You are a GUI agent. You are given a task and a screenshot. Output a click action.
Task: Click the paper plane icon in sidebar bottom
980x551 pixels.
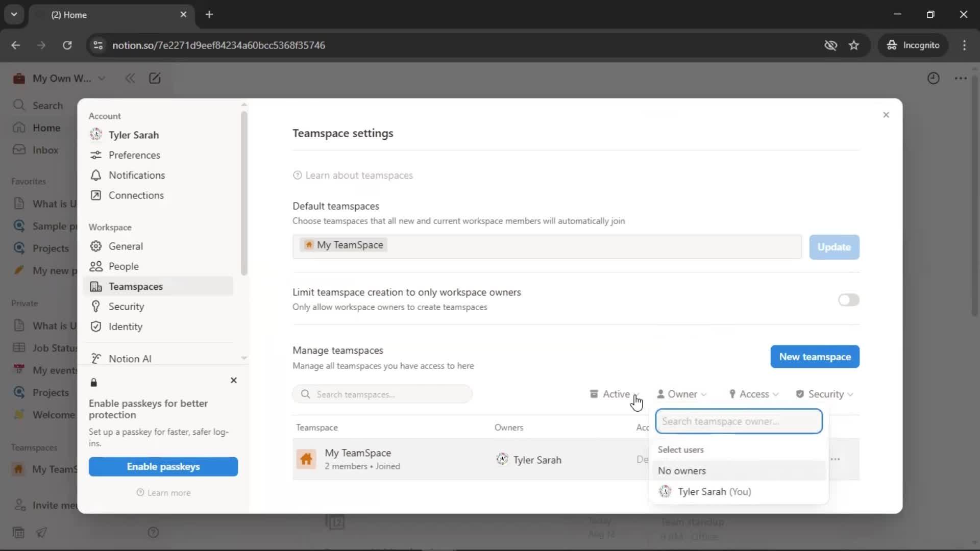(x=42, y=532)
